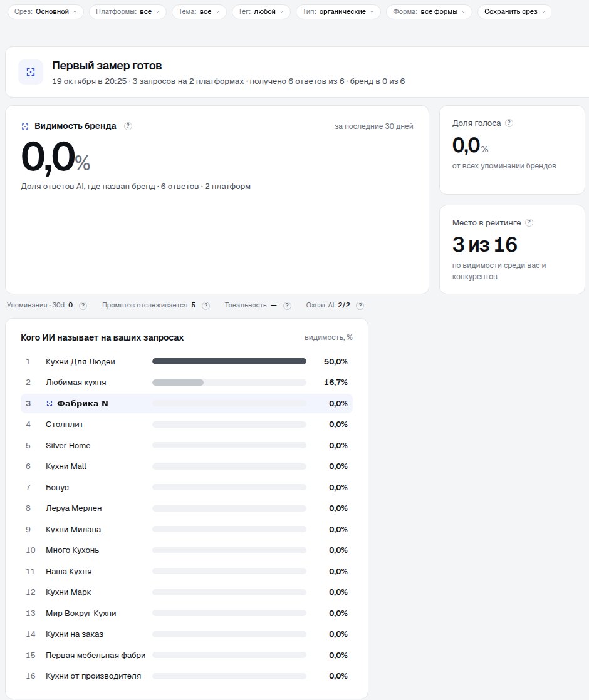The width and height of the screenshot is (589, 700).
Task: Select the Кухни Марк competitor
Action: pyautogui.click(x=186, y=592)
